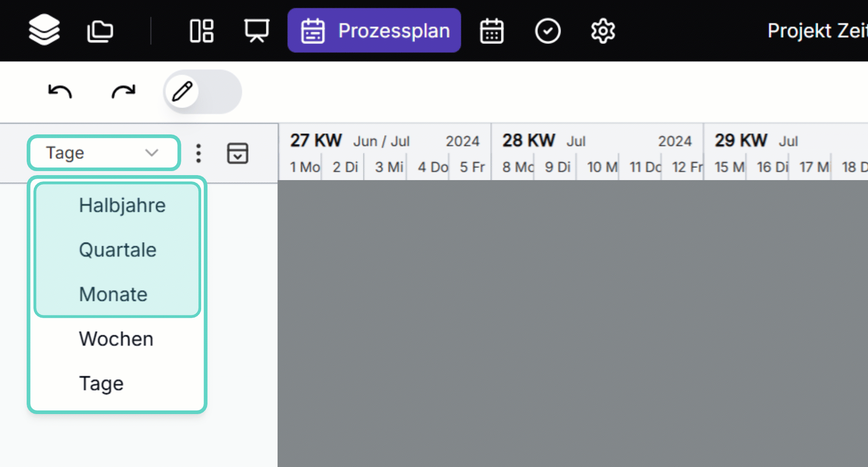Open the Tage timescale dropdown

[x=103, y=153]
